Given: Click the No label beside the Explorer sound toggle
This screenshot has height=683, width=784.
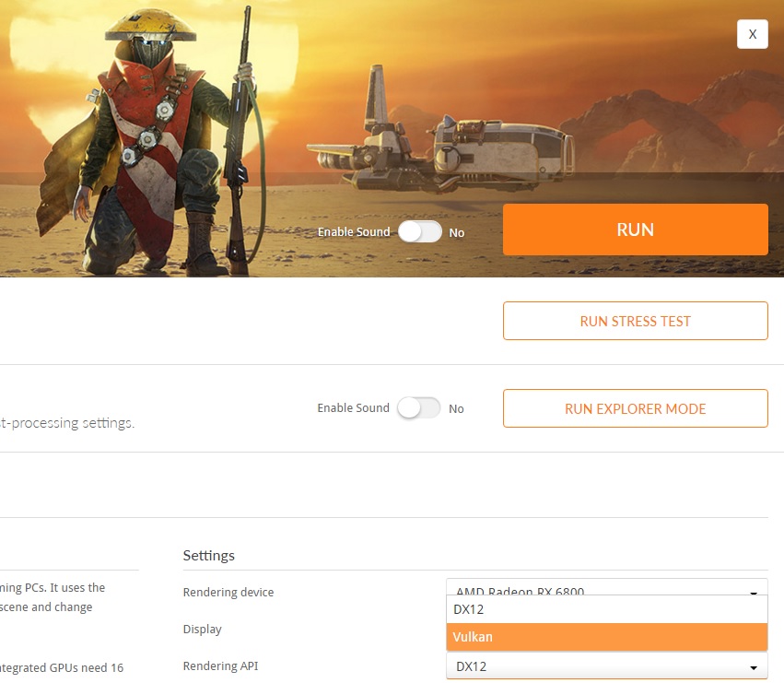Looking at the screenshot, I should pos(456,409).
